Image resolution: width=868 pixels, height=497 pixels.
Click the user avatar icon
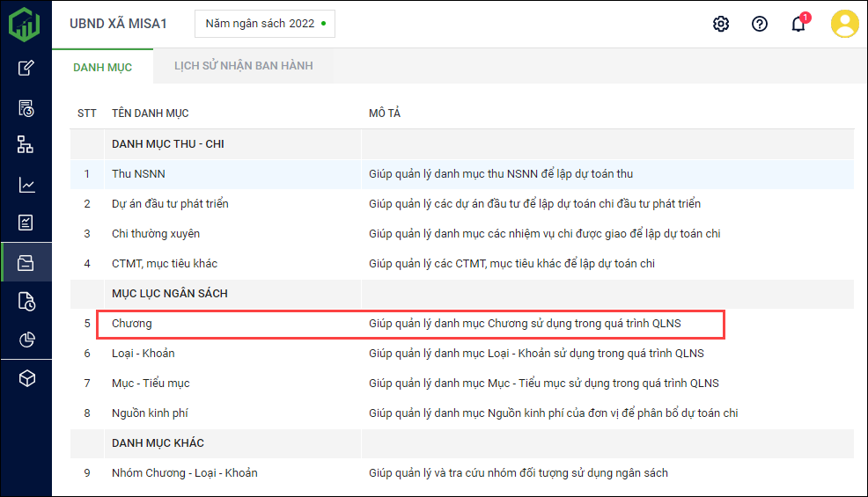point(844,24)
